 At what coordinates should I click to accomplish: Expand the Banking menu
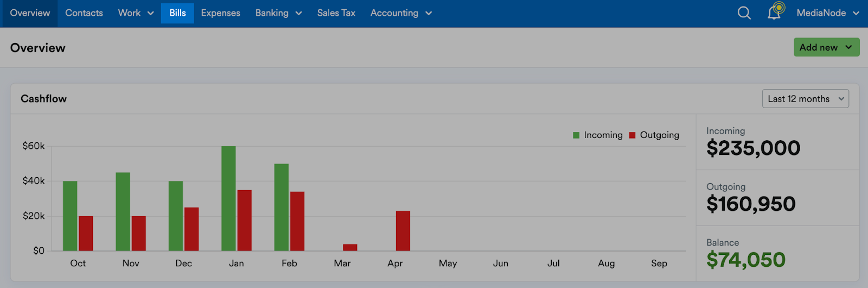278,13
